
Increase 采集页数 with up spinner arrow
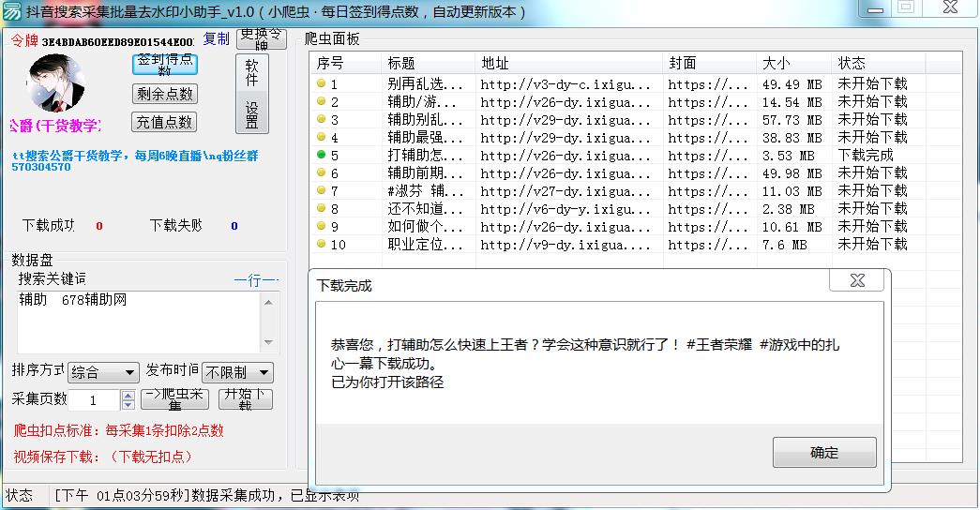tap(128, 395)
